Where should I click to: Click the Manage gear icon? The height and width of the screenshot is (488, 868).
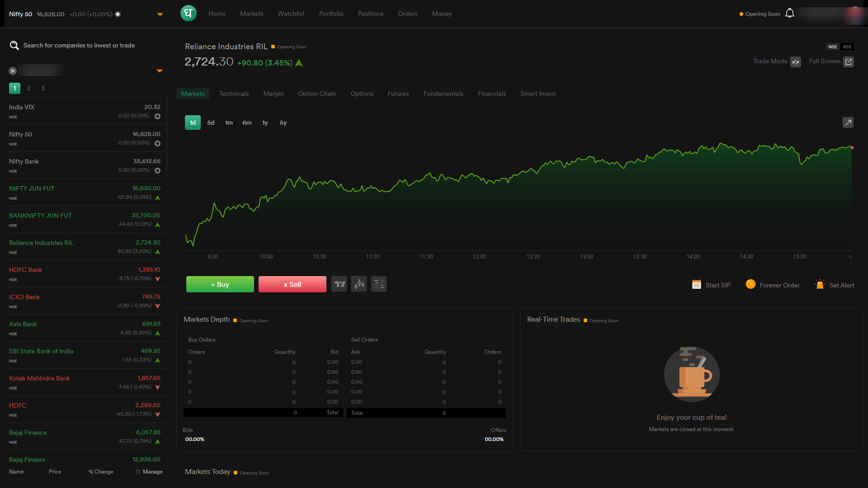click(138, 472)
